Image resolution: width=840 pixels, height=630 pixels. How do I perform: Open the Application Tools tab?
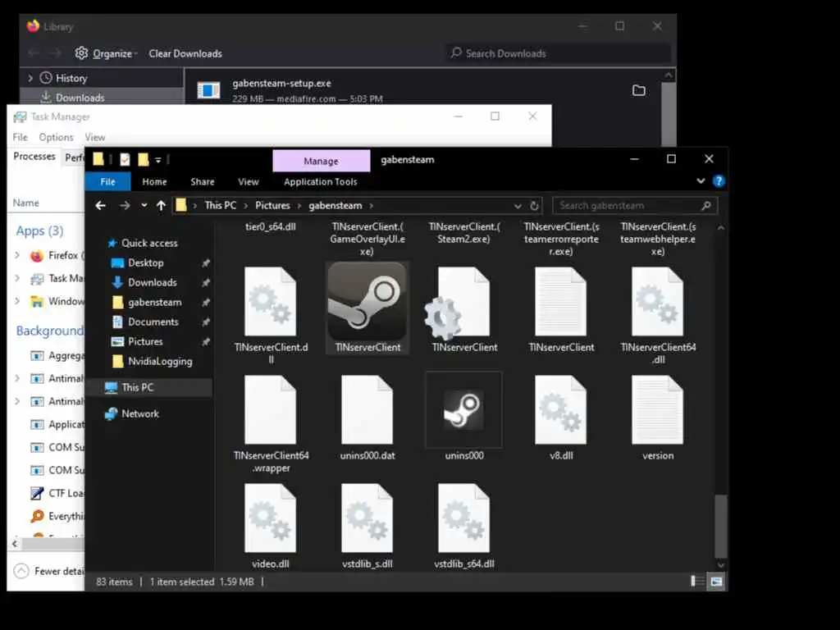tap(321, 181)
